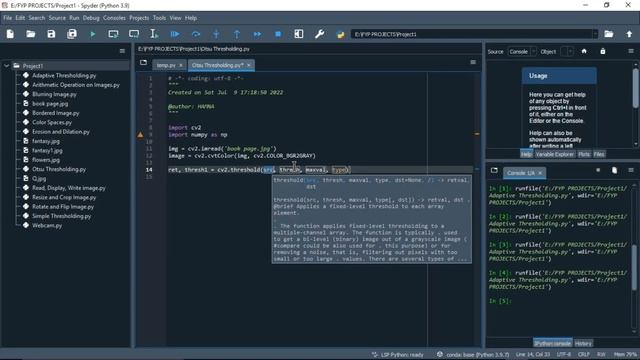Screen dimensions: 640x360
Task: Continue execution until next breakpoint
Action: point(257,34)
